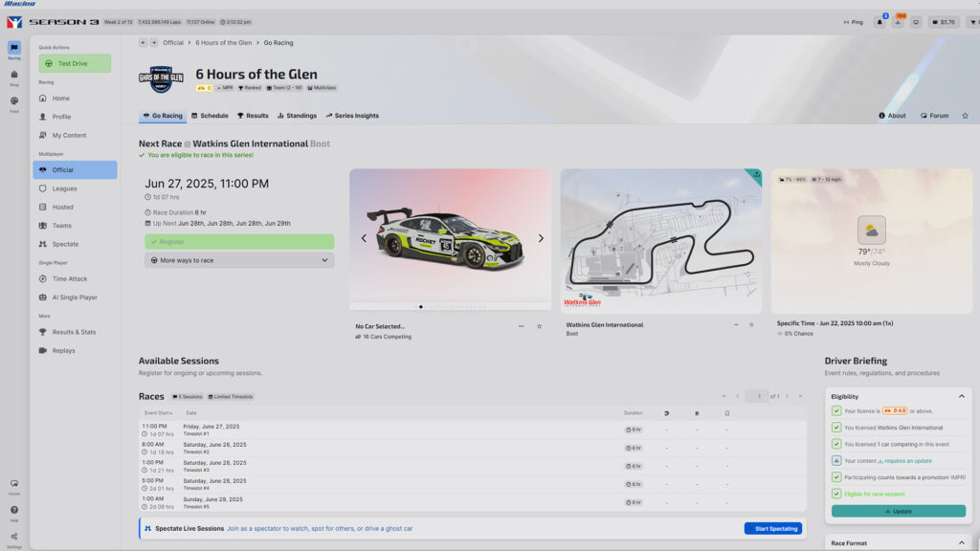Viewport: 980px width, 551px height.
Task: Favorite the car using star beside No Car Selected
Action: pos(540,326)
